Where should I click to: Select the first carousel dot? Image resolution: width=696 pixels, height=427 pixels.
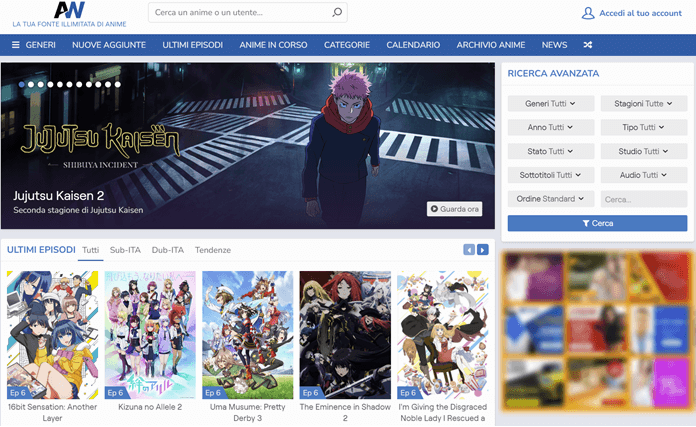click(21, 84)
